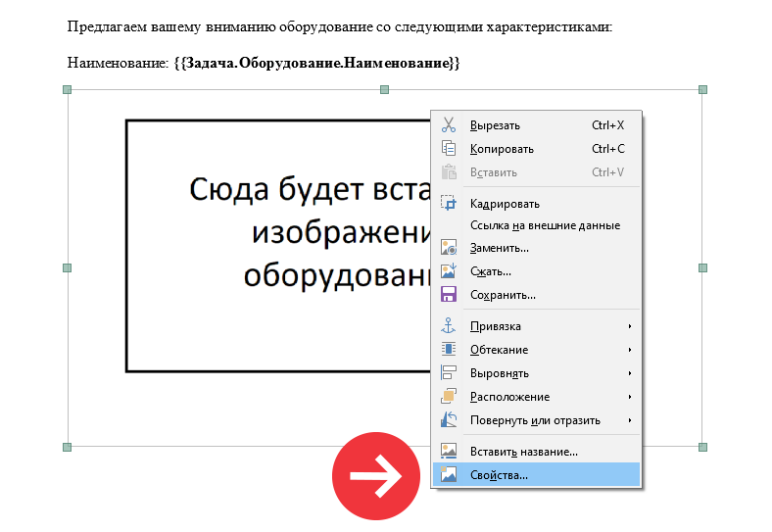Screen dimensions: 772x532
Task: Click the Align objects icon
Action: (x=449, y=373)
